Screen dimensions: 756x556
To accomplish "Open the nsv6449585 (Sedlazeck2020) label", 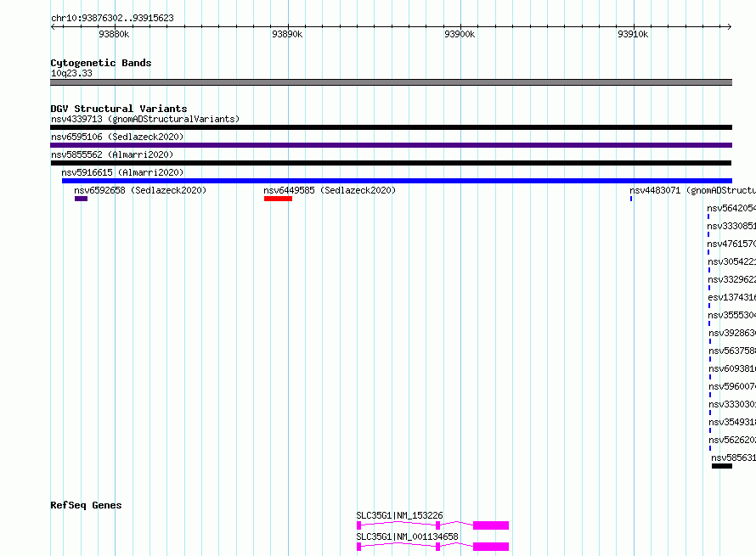I will click(330, 190).
